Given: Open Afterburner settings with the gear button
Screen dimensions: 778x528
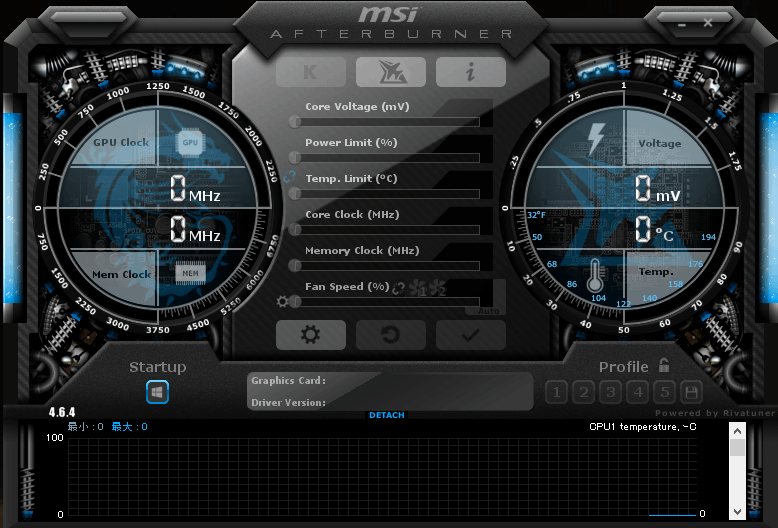Looking at the screenshot, I should [x=311, y=335].
